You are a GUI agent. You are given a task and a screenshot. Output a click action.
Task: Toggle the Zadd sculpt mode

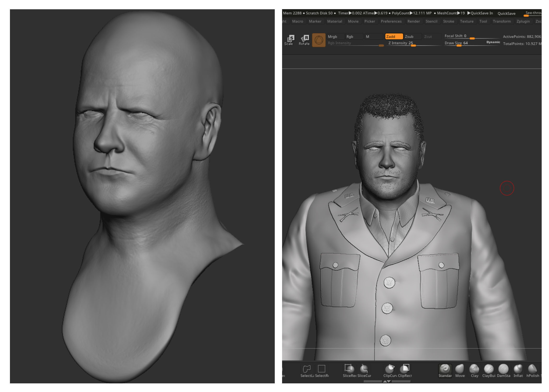394,37
